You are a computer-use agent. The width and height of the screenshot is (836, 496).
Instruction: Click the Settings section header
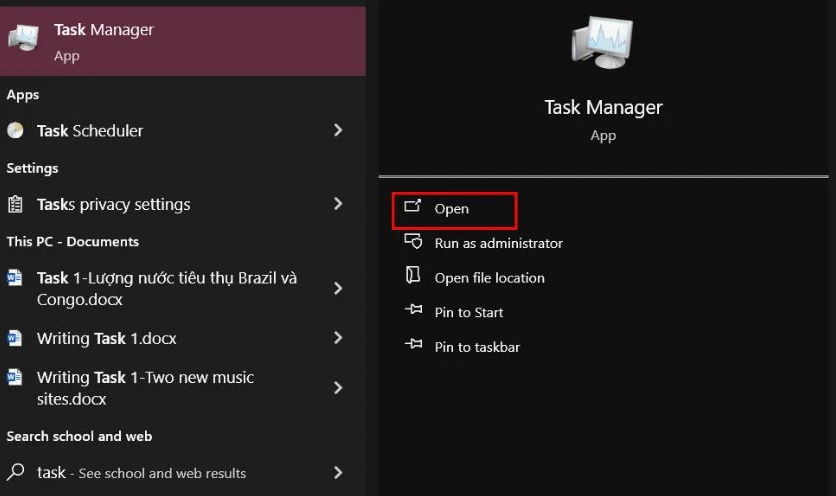pos(33,168)
